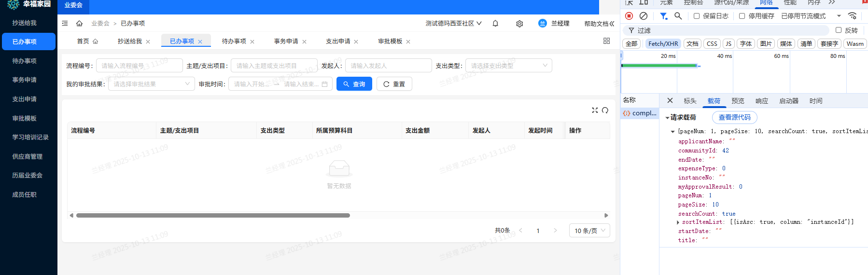
Task: Open the DevTools network search magnifier
Action: [678, 16]
